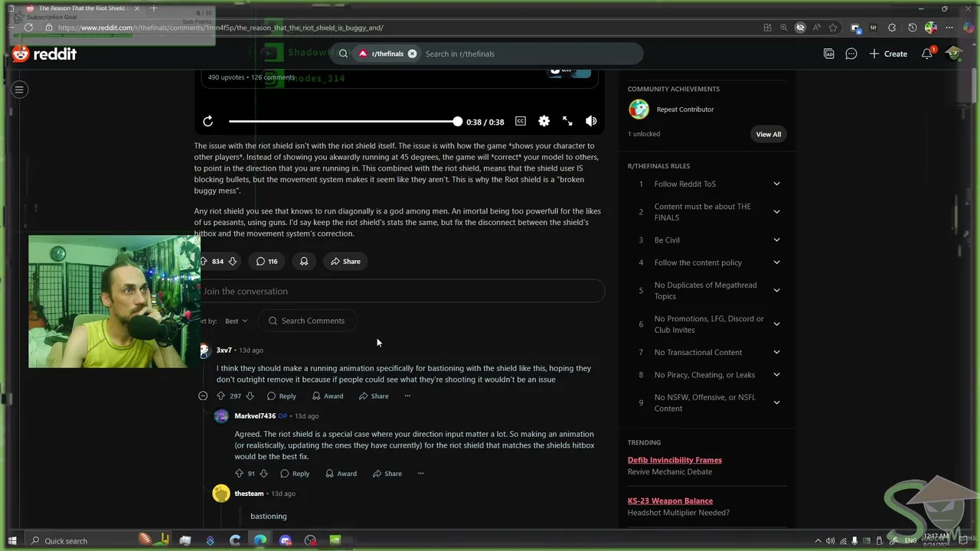Open browser history icon

912,28
